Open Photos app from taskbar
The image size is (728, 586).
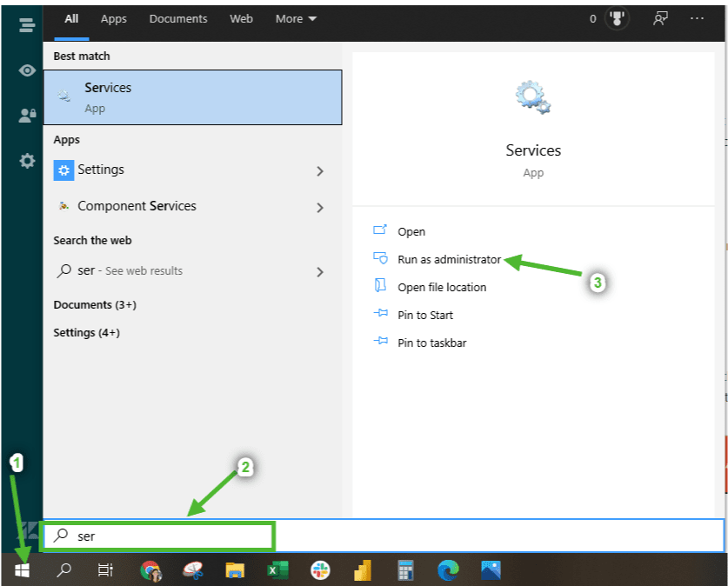coord(491,570)
